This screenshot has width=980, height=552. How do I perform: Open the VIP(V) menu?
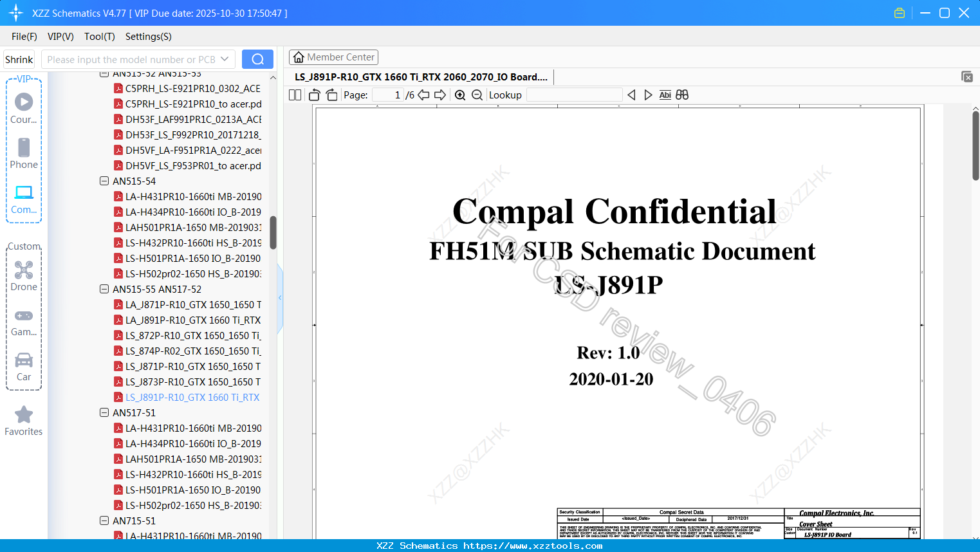60,37
